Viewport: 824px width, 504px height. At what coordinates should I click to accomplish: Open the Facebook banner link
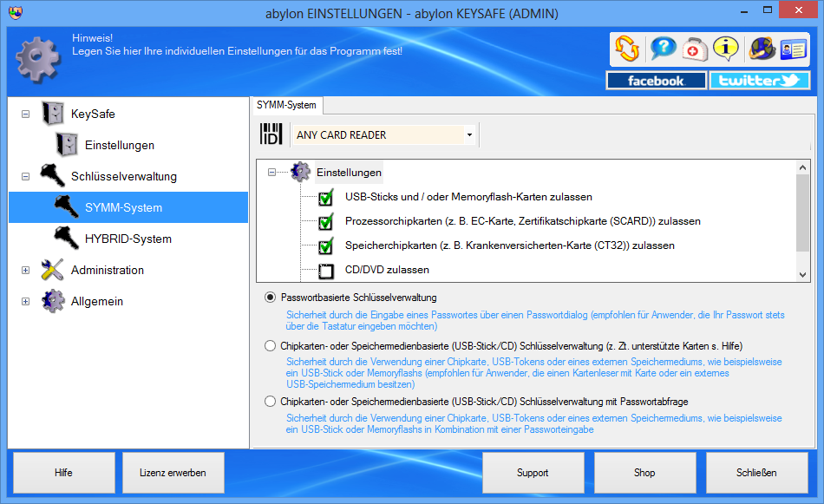[x=656, y=81]
